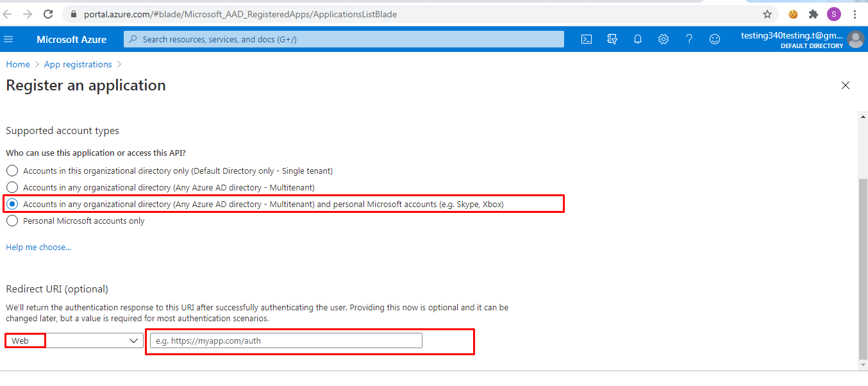Click the account avatar in Azure header
Image resolution: width=868 pixels, height=386 pixels.
pos(855,39)
